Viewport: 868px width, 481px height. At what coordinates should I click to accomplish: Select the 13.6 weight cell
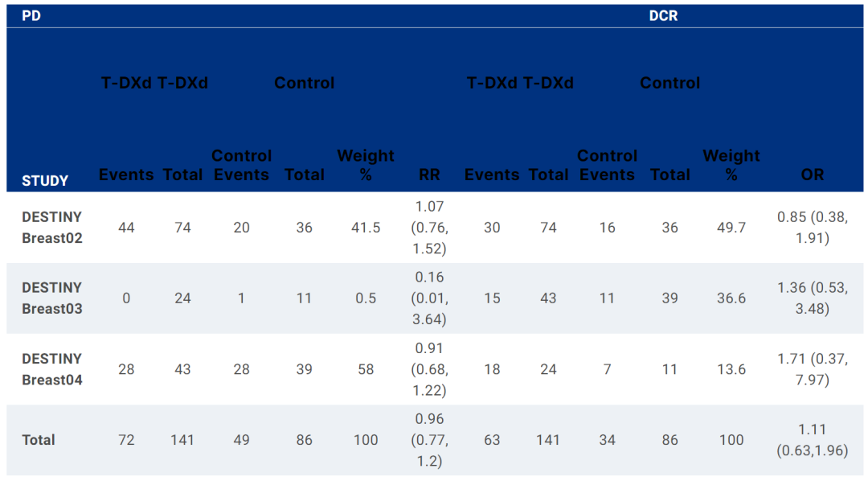[x=731, y=369]
